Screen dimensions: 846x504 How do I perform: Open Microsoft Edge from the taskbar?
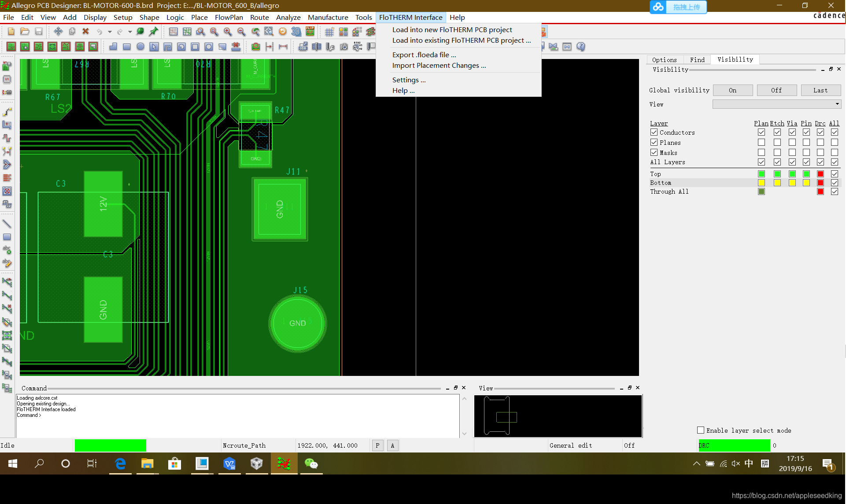click(x=120, y=464)
